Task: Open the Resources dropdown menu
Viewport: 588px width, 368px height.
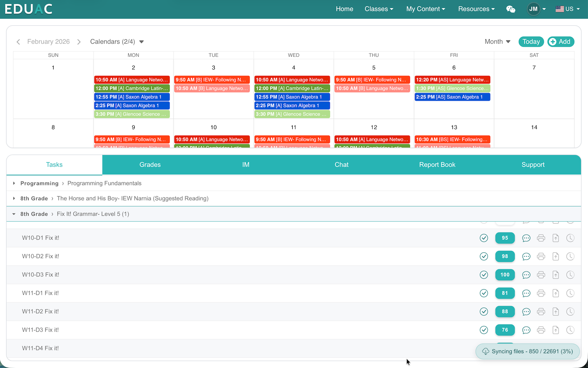Action: (476, 9)
